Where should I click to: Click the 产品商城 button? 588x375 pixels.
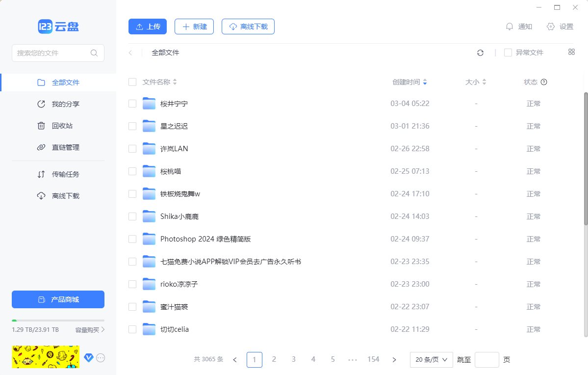point(58,299)
